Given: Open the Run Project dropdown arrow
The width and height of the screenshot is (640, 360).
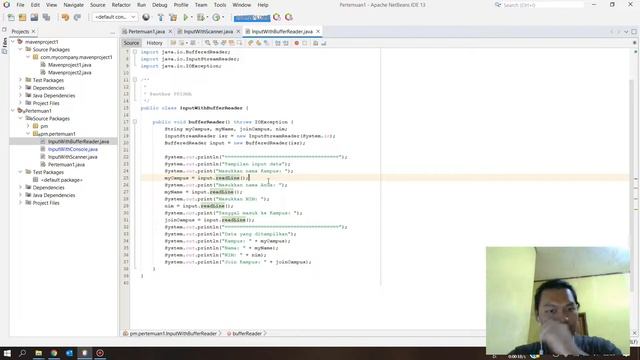Looking at the screenshot, I should pyautogui.click(x=191, y=18).
